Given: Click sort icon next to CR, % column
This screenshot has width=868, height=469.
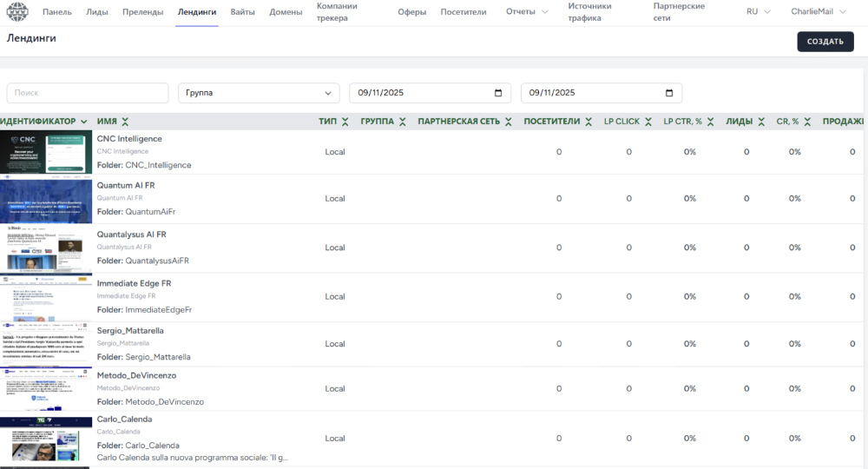Looking at the screenshot, I should [x=807, y=122].
